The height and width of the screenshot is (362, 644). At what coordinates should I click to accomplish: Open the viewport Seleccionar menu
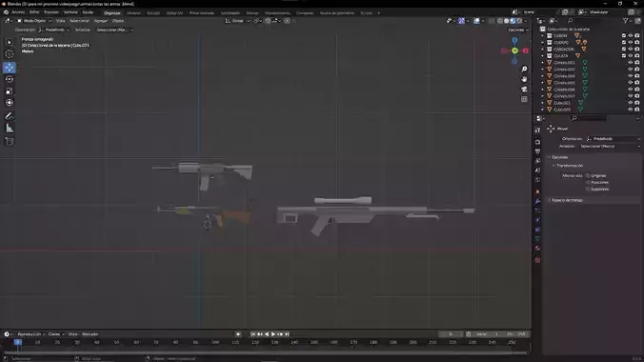(x=79, y=21)
